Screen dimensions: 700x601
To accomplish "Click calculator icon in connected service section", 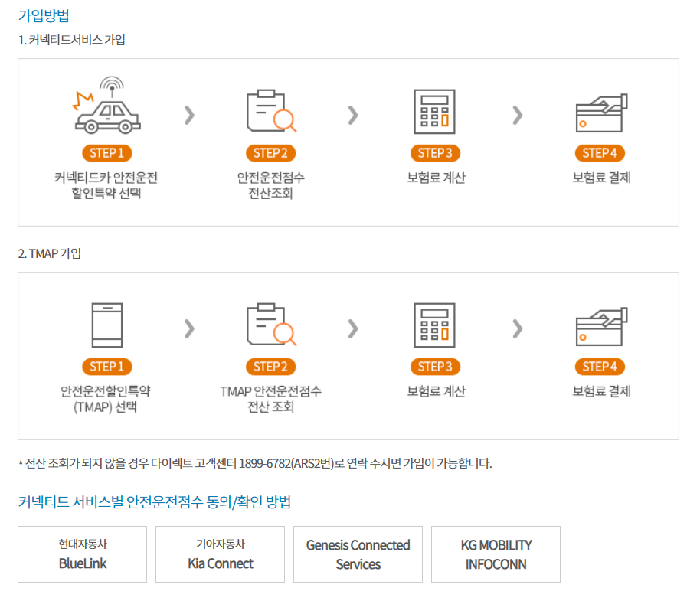I will click(x=434, y=112).
